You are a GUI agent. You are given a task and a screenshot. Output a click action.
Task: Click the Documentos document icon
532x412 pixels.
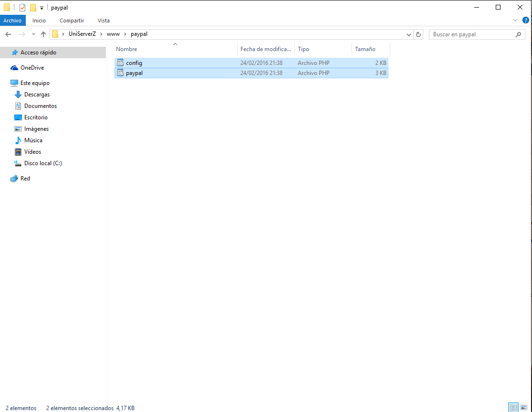pos(18,106)
